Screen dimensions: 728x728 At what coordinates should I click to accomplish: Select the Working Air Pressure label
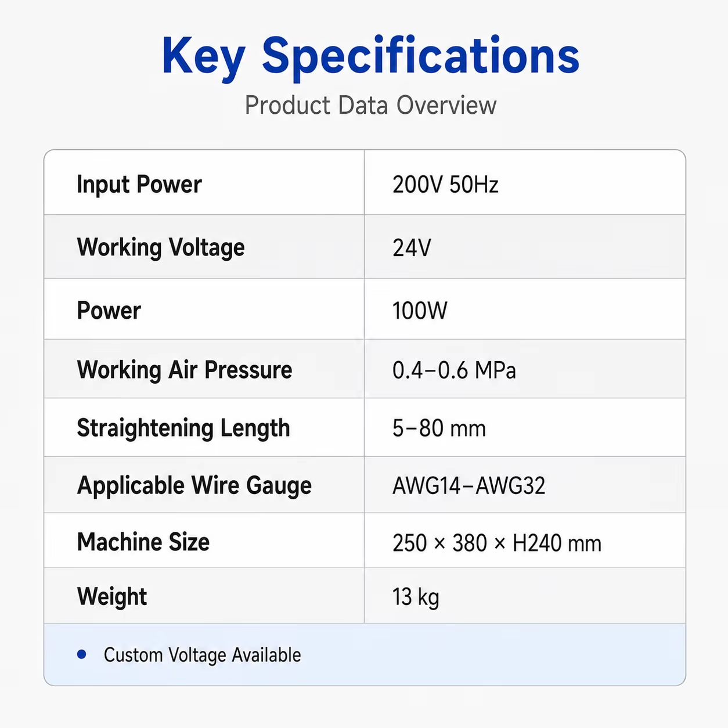tap(185, 370)
